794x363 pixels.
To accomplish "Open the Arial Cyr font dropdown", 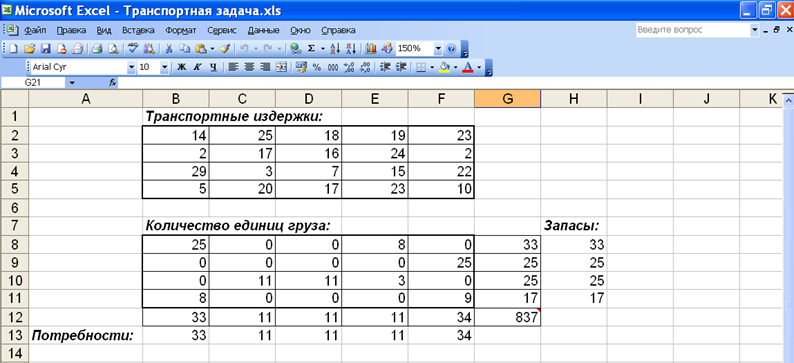I will 131,67.
